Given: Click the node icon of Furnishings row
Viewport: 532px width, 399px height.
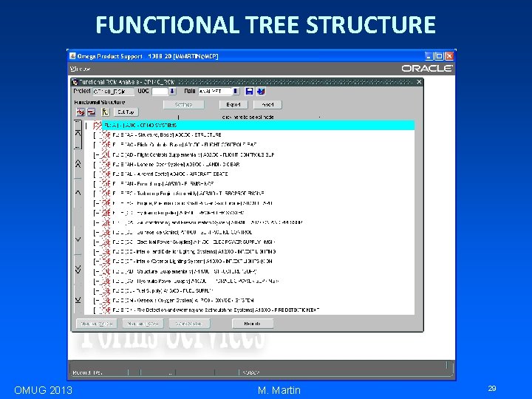Looking at the screenshot, I should pyautogui.click(x=106, y=183).
